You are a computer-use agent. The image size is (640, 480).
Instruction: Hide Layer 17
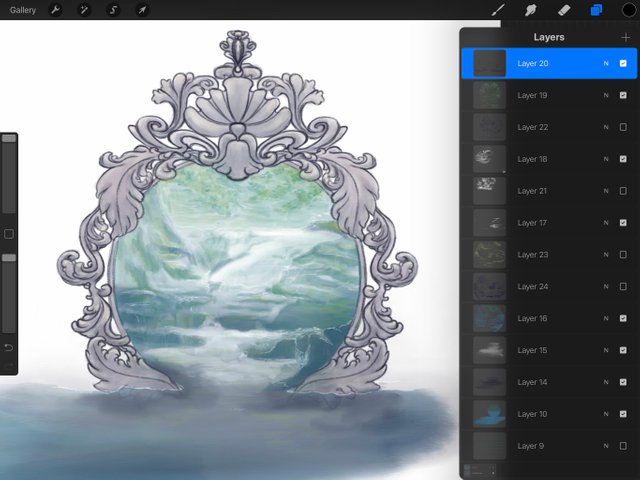tap(623, 222)
